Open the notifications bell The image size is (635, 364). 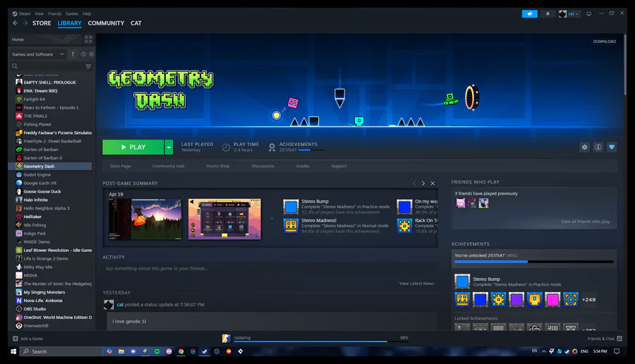(548, 14)
